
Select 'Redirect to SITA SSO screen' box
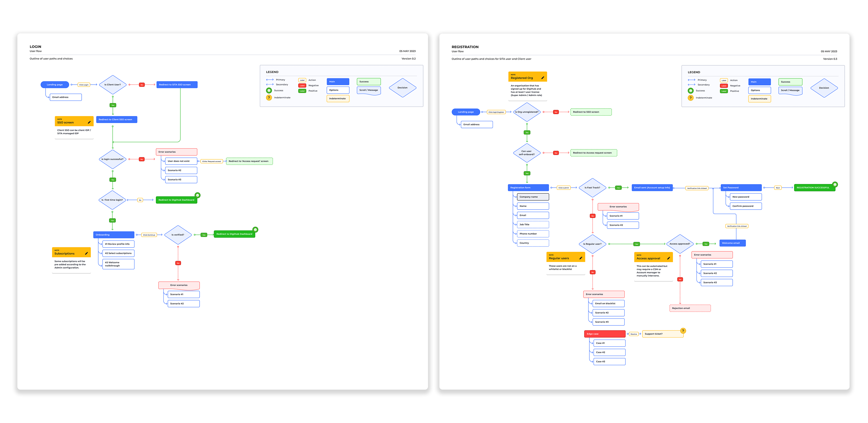tap(177, 85)
